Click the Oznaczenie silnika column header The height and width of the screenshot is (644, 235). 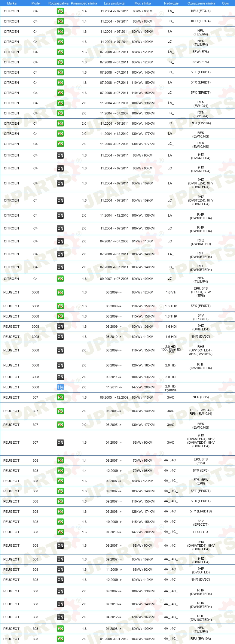click(x=201, y=3)
